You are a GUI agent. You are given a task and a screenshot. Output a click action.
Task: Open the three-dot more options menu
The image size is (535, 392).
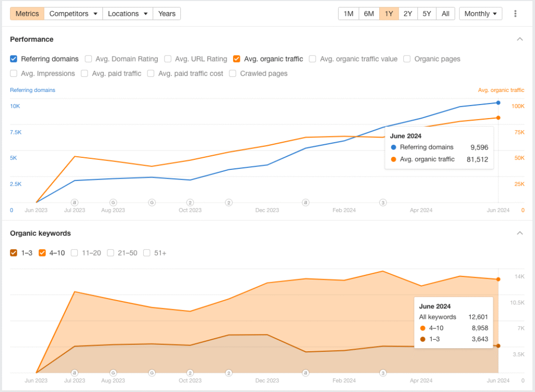515,14
